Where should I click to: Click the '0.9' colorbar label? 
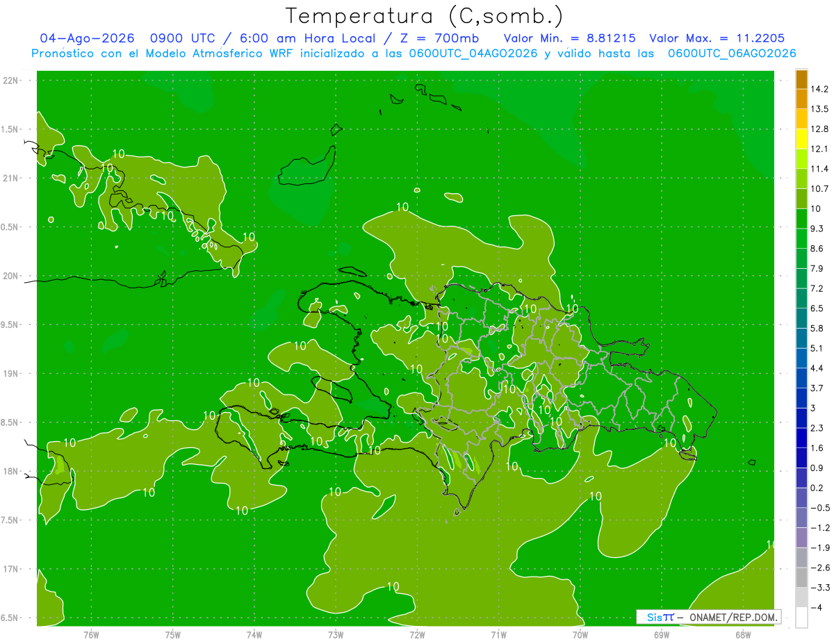(817, 468)
